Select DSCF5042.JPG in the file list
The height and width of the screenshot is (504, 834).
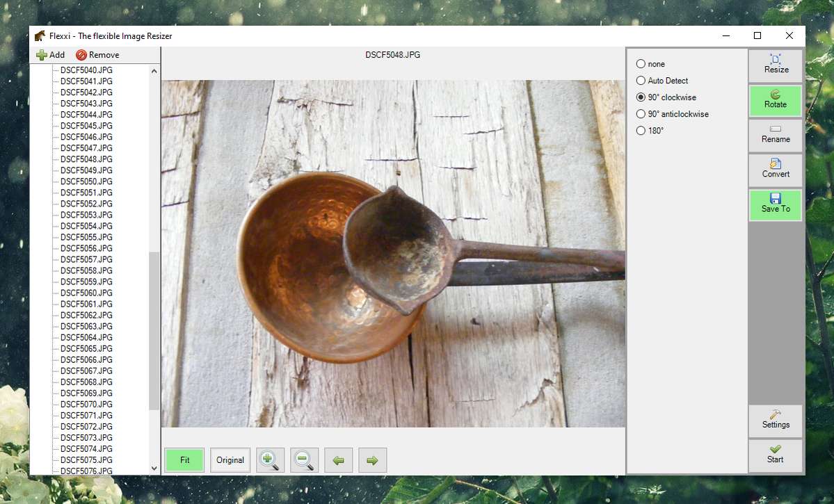[86, 92]
